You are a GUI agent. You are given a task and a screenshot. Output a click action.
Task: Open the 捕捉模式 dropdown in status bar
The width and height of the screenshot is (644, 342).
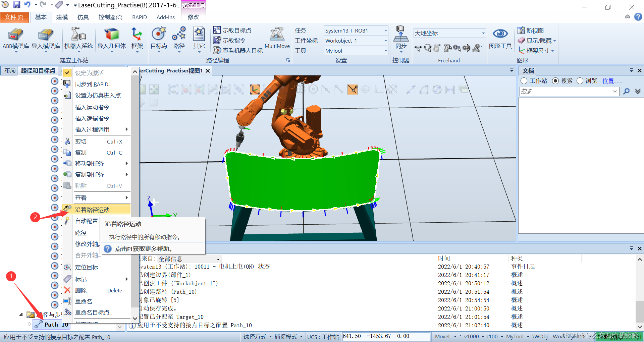pos(288,337)
